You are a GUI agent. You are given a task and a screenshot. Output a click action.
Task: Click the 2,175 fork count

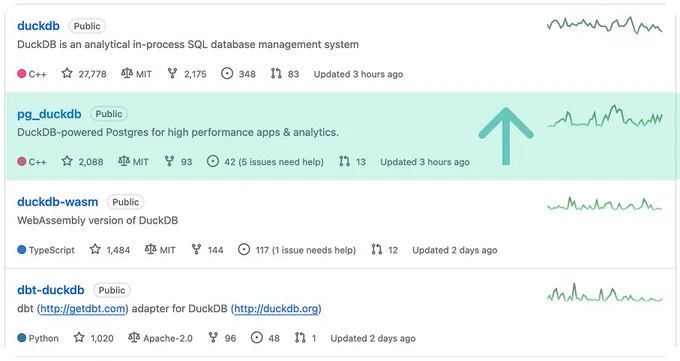[195, 74]
